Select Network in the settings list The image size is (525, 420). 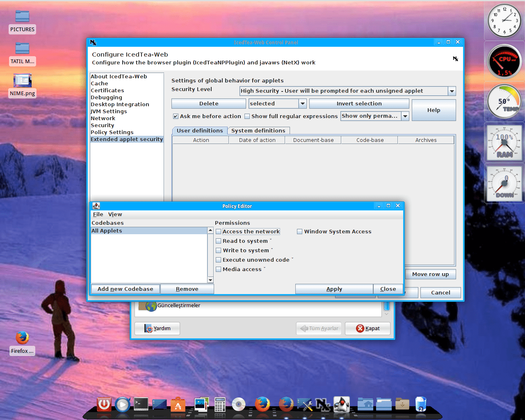[x=103, y=118]
